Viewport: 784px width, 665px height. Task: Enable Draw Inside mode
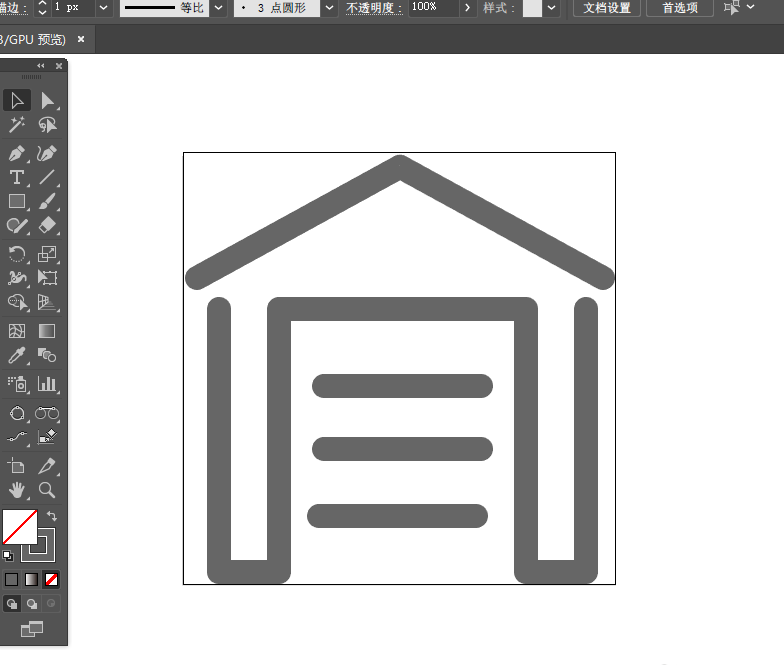pos(51,604)
